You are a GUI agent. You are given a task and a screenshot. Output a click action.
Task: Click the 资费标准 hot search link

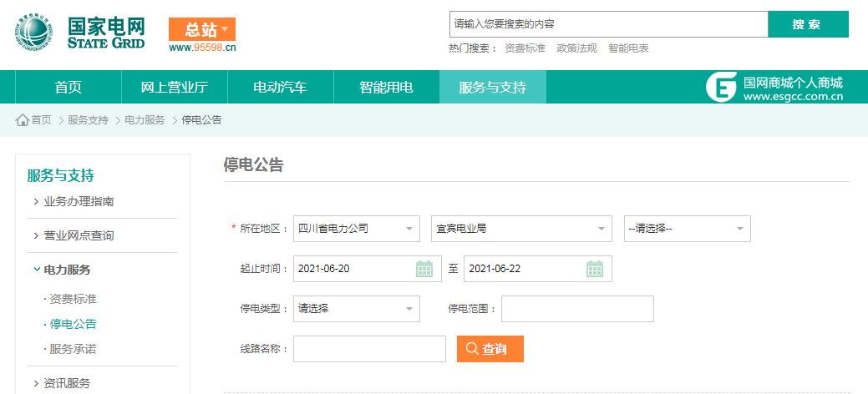(525, 48)
